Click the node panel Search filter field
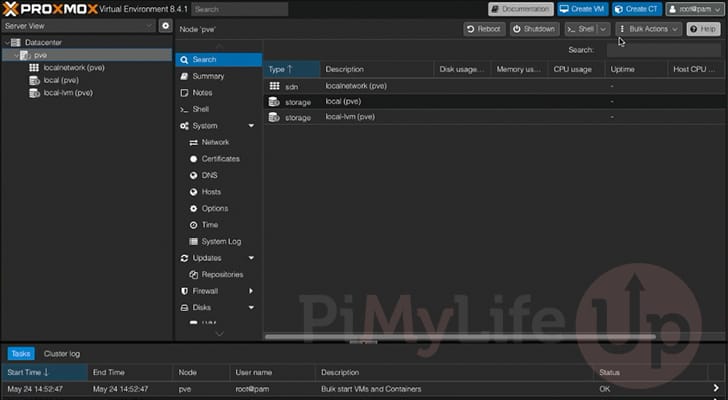Viewport: 728px width, 400px height. pos(663,50)
